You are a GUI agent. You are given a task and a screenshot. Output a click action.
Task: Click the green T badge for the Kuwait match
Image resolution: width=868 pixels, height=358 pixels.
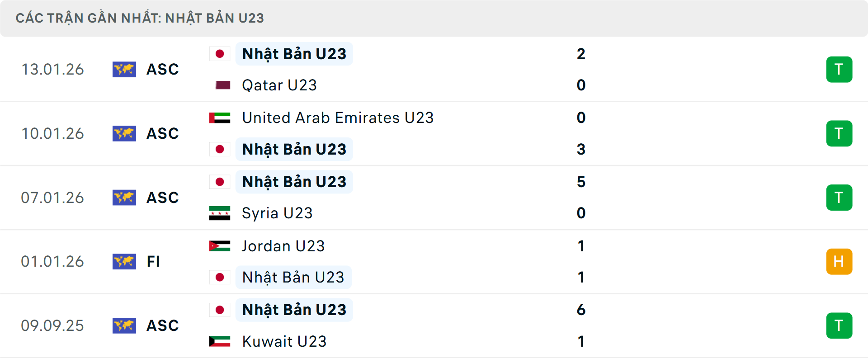(839, 325)
